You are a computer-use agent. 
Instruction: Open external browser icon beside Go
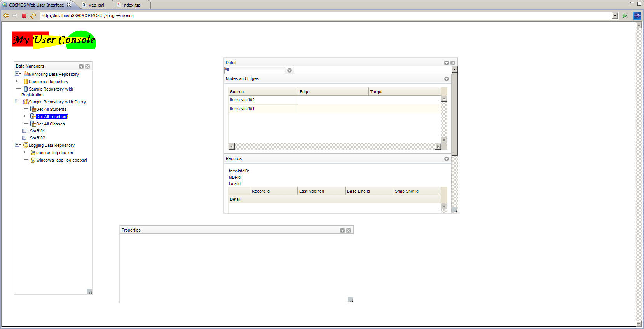pos(637,16)
